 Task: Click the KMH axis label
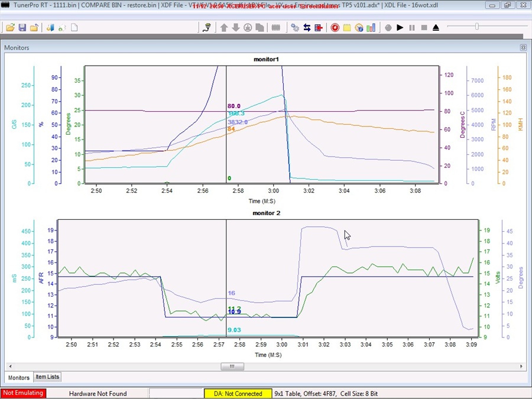coord(520,125)
